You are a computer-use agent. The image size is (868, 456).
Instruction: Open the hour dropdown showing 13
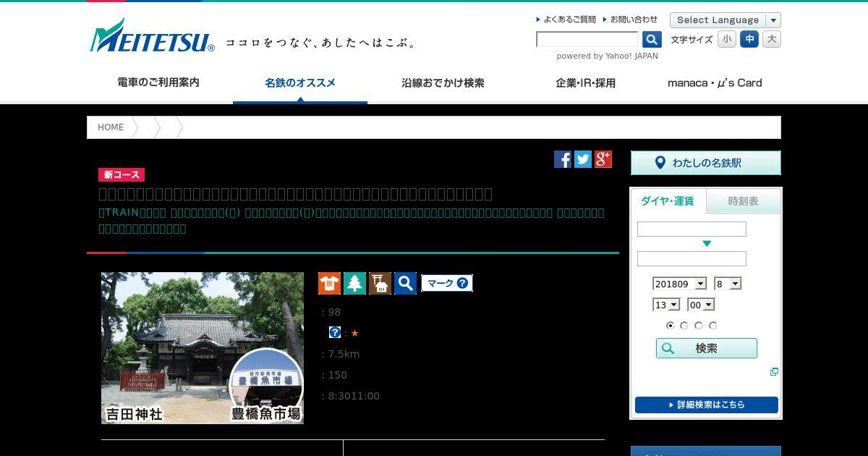pos(665,305)
